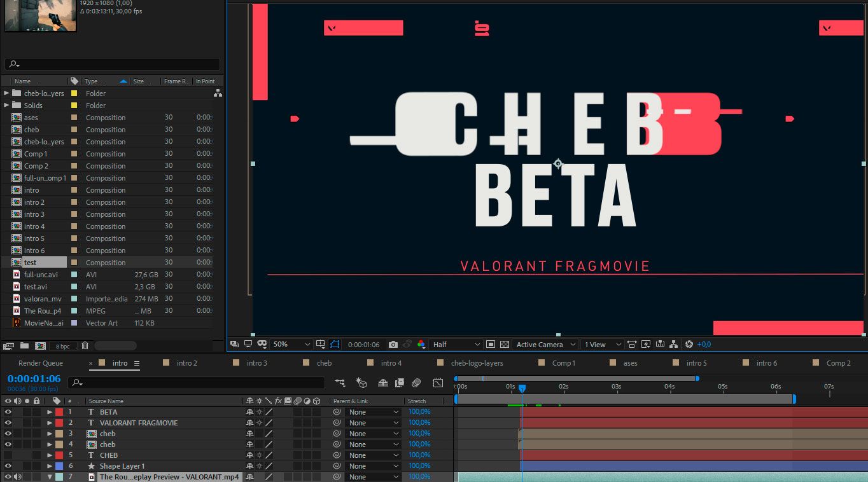
Task: Select the test composition in the project panel
Action: 30,262
